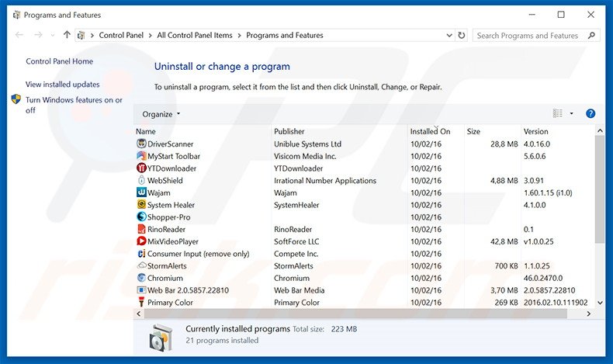
Task: Open Turn Windows features on or off
Action: (x=74, y=105)
